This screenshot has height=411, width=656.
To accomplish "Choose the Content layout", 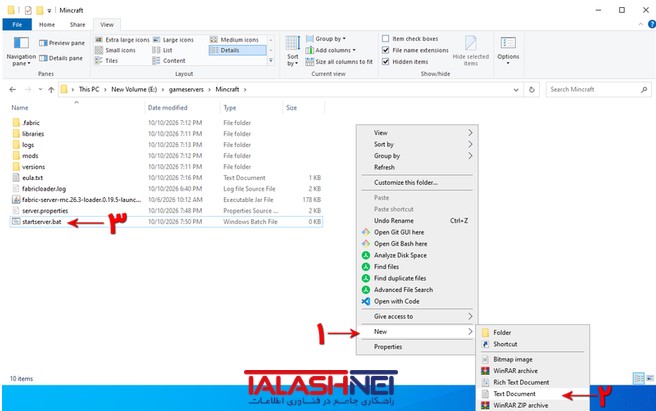I will (x=169, y=61).
